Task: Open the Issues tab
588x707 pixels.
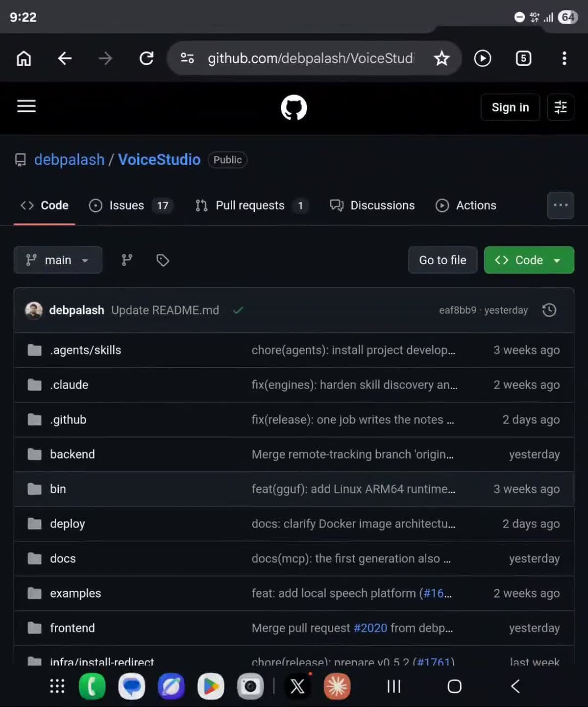Action: [131, 205]
